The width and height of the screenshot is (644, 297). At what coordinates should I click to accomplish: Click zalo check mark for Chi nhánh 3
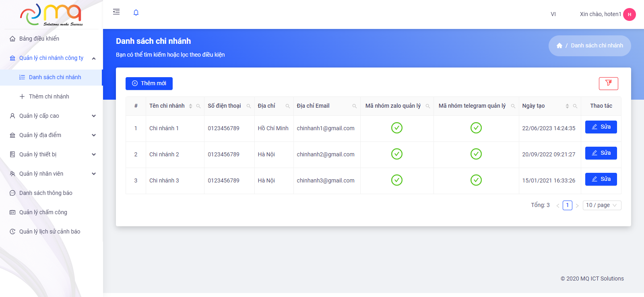[x=397, y=180]
